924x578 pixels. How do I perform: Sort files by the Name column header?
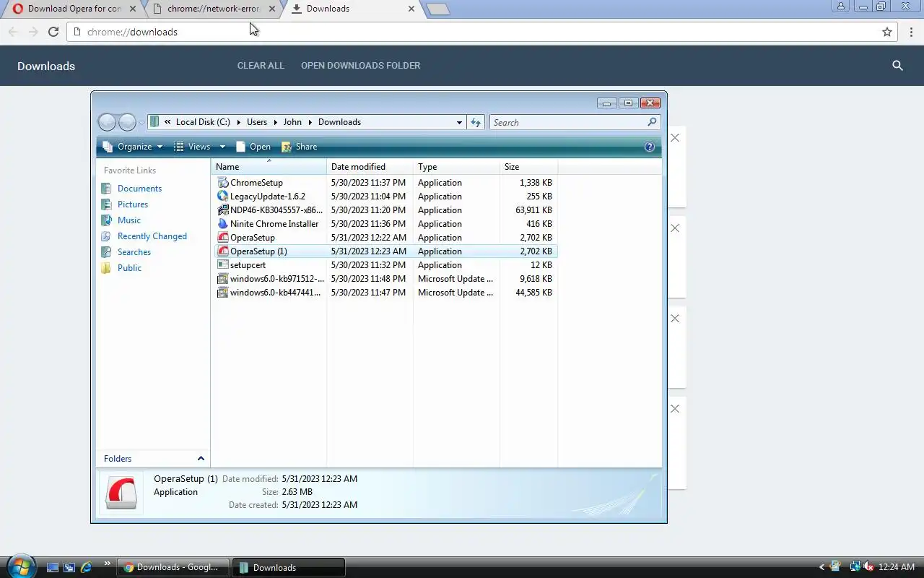click(269, 167)
